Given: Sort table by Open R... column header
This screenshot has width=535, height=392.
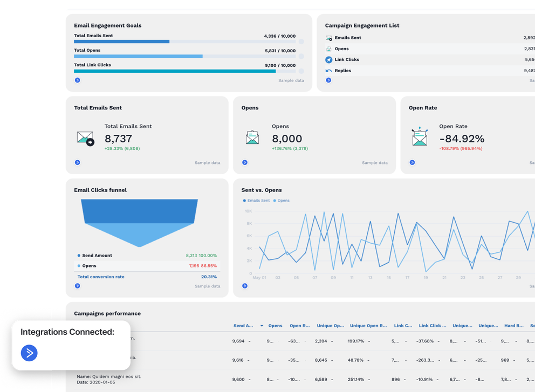Looking at the screenshot, I should pos(299,326).
